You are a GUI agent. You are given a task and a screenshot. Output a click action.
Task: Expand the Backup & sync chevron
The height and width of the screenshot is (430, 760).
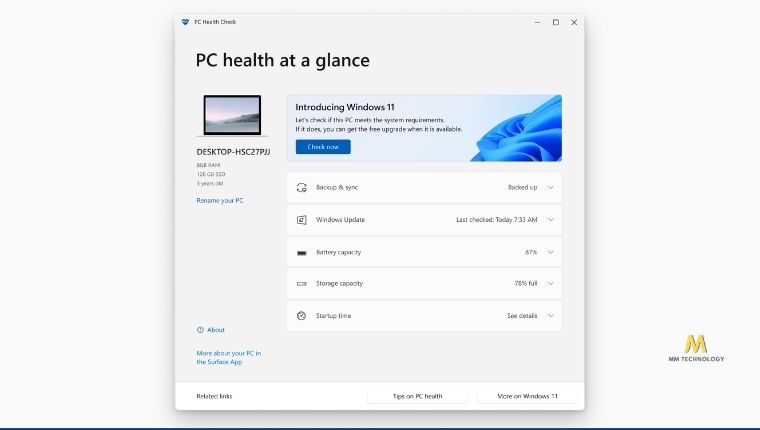(x=551, y=187)
